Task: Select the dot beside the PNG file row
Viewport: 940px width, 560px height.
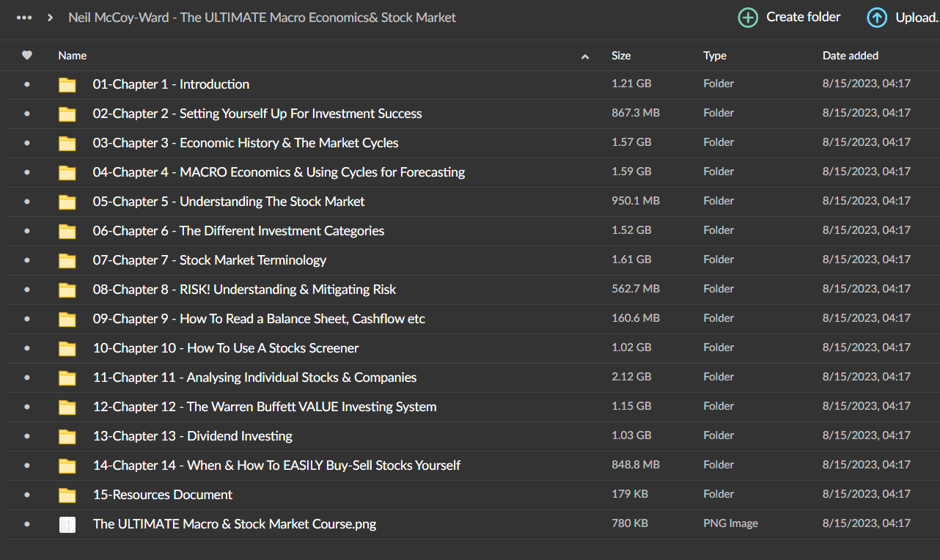Action: [x=27, y=524]
